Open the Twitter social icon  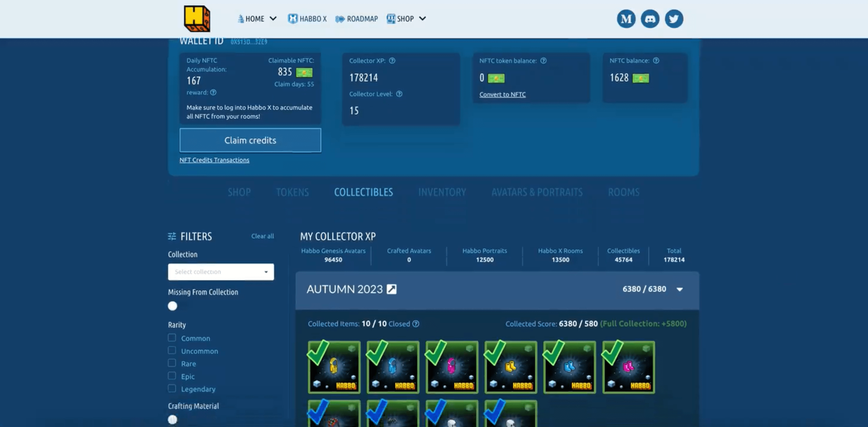coord(674,19)
